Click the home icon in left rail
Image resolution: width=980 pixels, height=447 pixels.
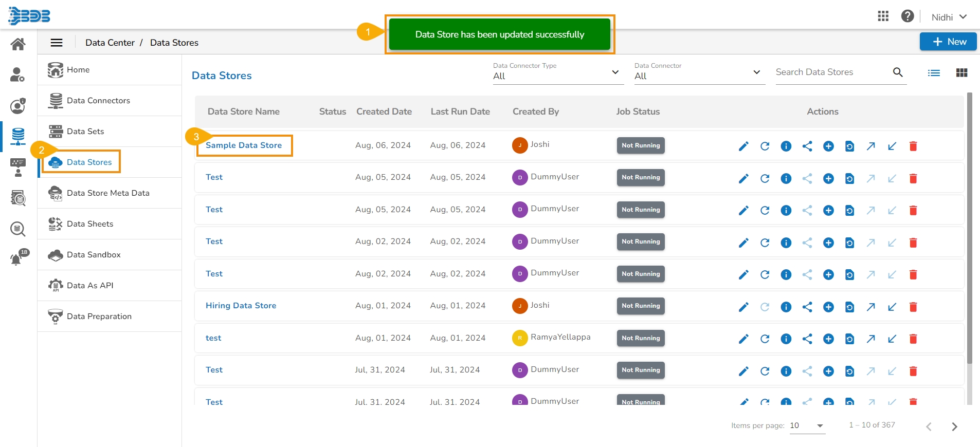click(x=18, y=44)
